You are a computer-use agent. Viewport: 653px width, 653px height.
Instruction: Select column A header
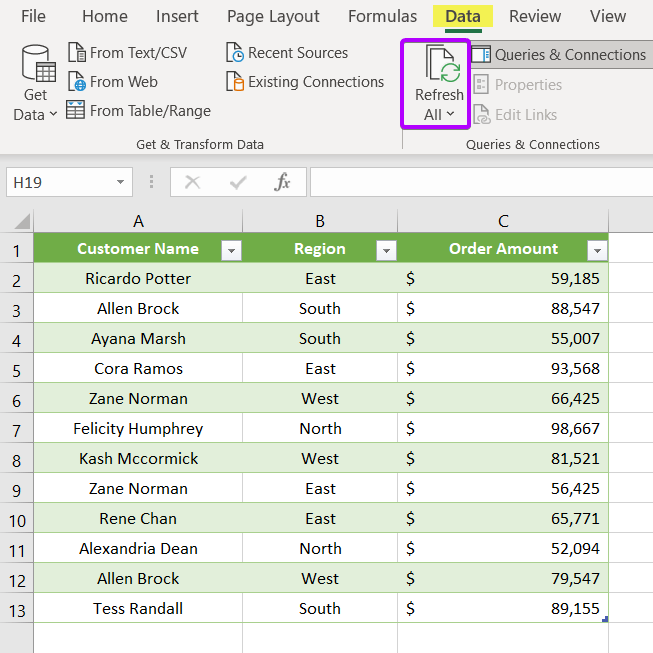138,221
